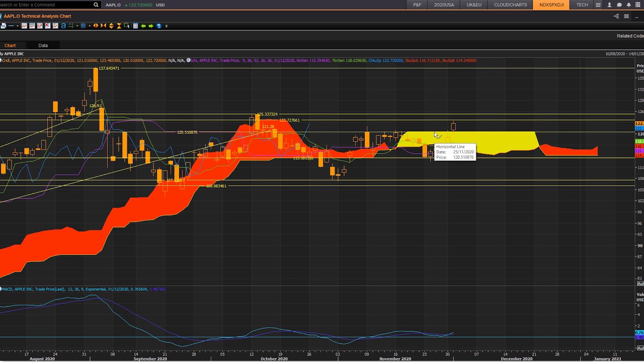Open the line tool dropdown arrow
The image size is (644, 362).
pos(18,26)
